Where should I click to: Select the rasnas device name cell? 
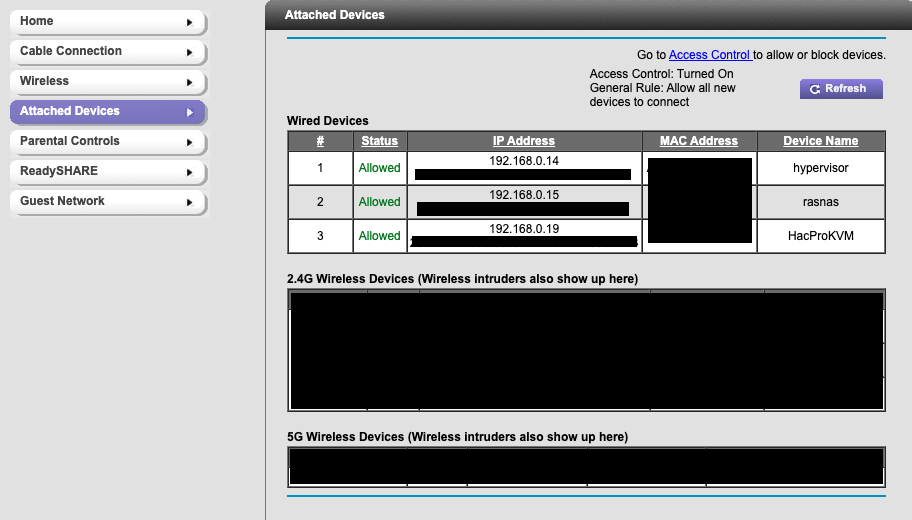[820, 202]
